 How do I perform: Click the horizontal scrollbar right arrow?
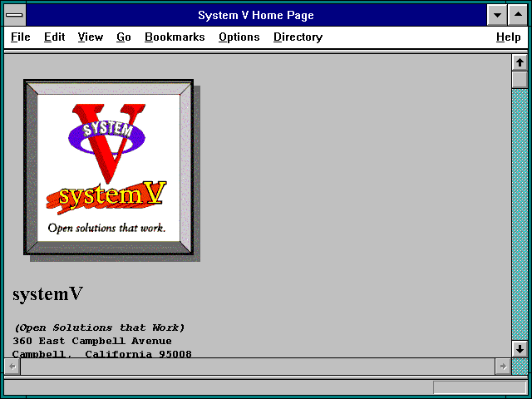point(503,367)
